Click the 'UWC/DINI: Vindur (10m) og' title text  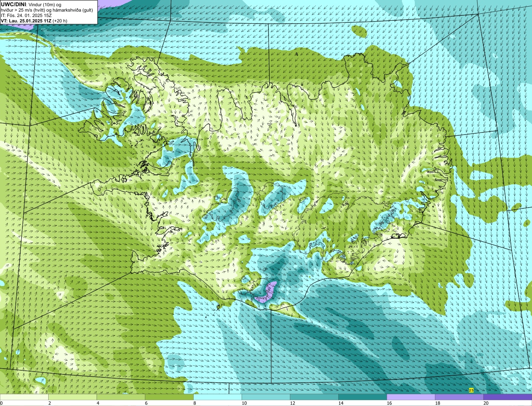tap(31, 4)
